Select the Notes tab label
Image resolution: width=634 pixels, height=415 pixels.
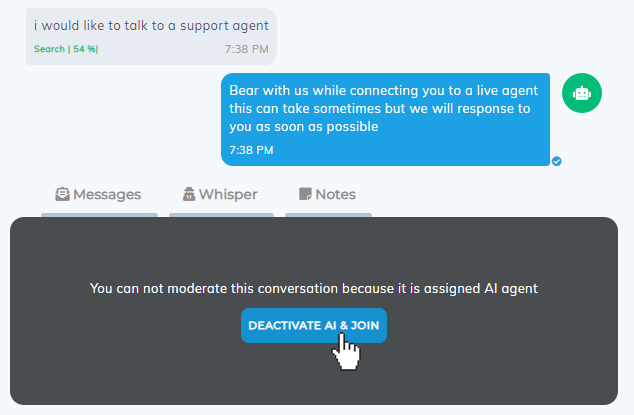tap(335, 195)
